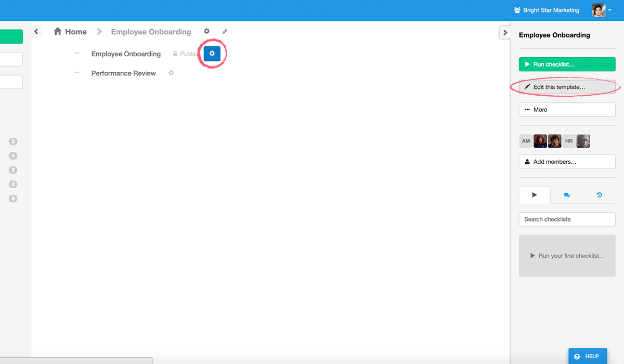This screenshot has height=364, width=624.
Task: Switch to the comments tab
Action: [x=567, y=195]
